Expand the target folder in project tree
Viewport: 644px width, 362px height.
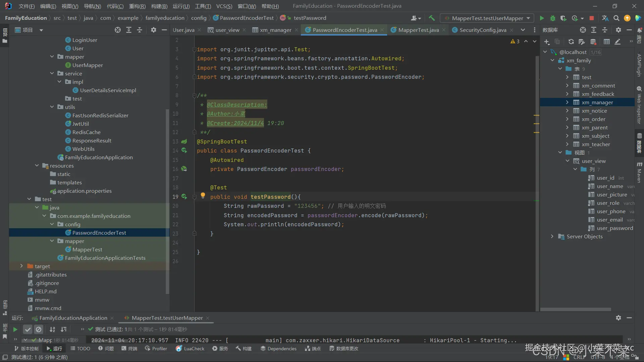[21, 266]
